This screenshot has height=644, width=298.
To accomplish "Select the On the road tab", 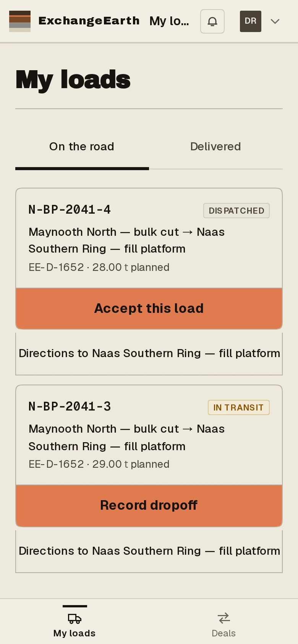I will 82,147.
